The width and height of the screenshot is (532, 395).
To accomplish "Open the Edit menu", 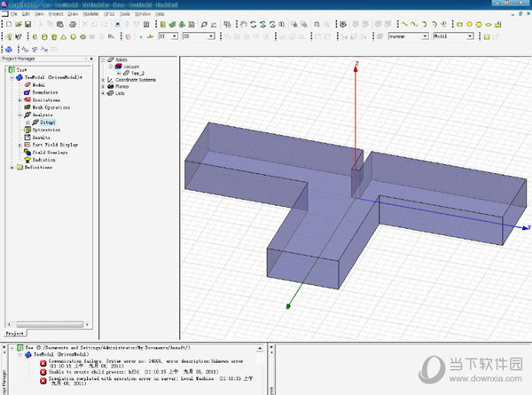I will pyautogui.click(x=26, y=14).
